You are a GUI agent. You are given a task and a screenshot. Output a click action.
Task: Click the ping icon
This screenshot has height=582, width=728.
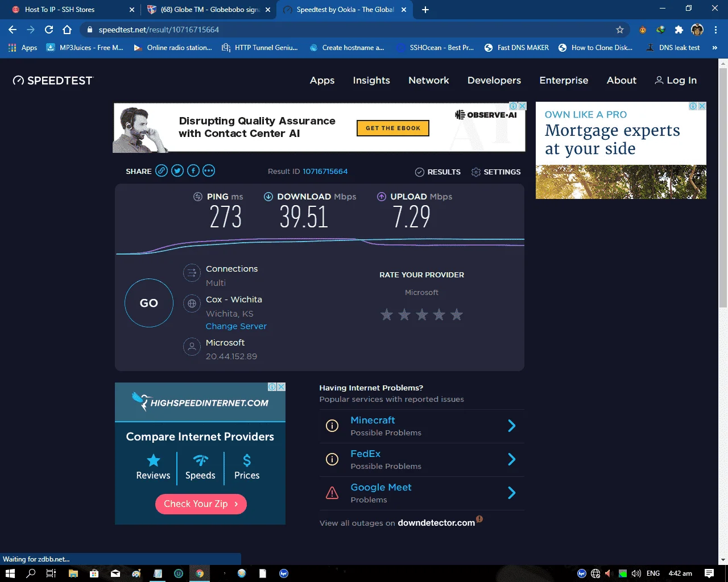point(198,197)
